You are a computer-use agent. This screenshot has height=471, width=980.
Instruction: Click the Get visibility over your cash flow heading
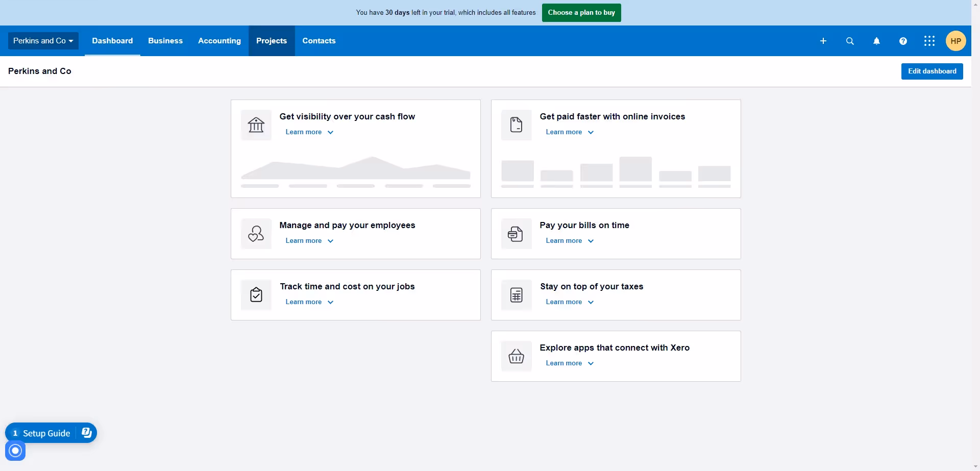(347, 116)
